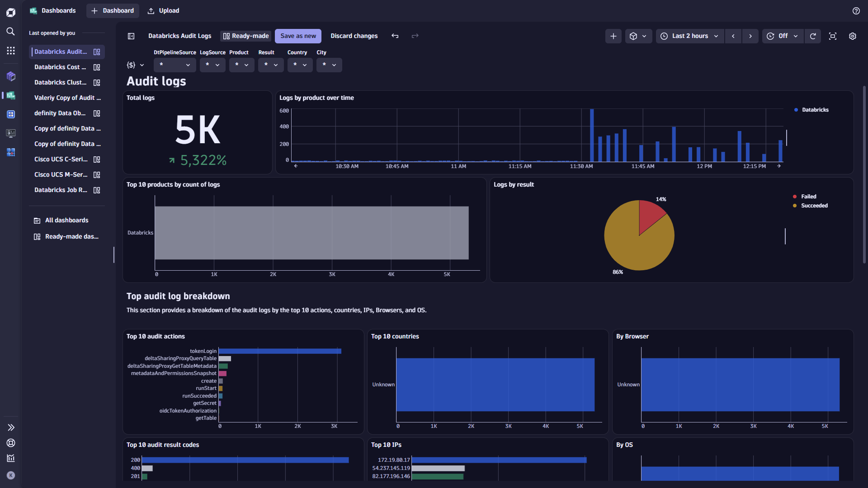Undo the last change with the back arrow
868x488 pixels.
(x=395, y=36)
